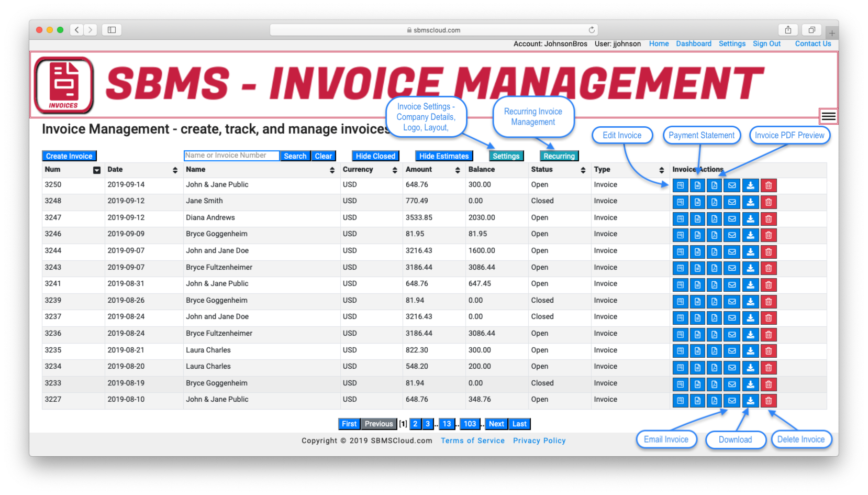Clear the search field with Clear button
The width and height of the screenshot is (868, 495).
tap(323, 156)
